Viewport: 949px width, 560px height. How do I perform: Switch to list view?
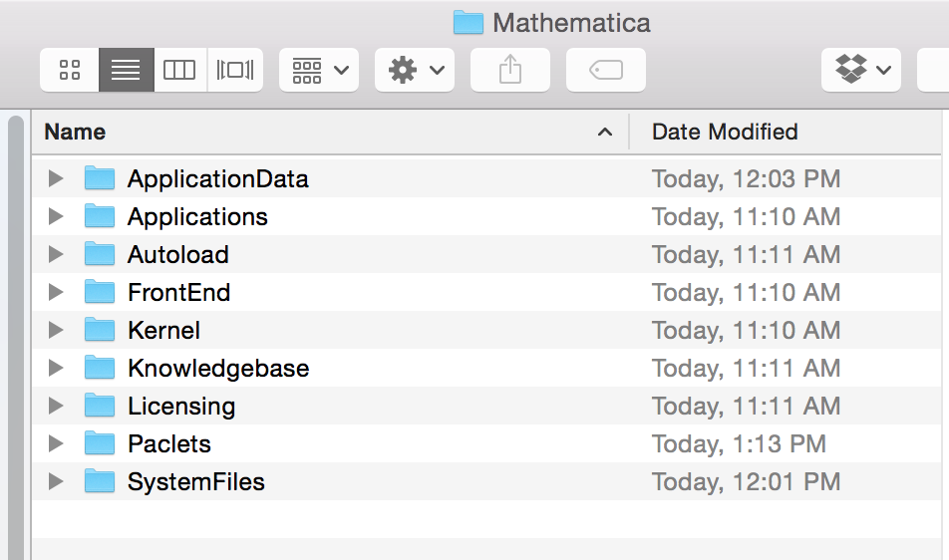coord(127,70)
